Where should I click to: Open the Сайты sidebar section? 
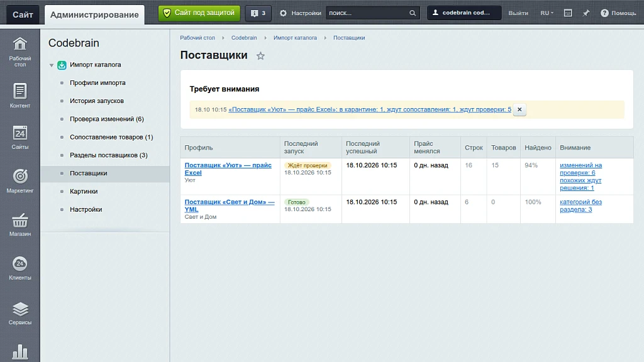tap(19, 137)
